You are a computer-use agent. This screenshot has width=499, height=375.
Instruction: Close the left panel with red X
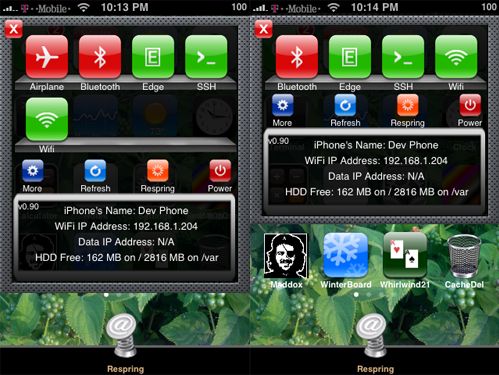(x=14, y=29)
